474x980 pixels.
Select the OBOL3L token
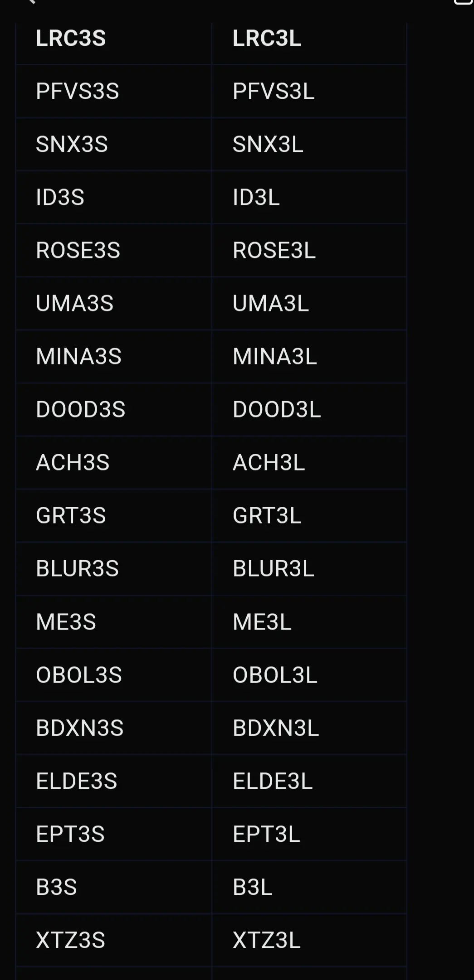[309, 675]
